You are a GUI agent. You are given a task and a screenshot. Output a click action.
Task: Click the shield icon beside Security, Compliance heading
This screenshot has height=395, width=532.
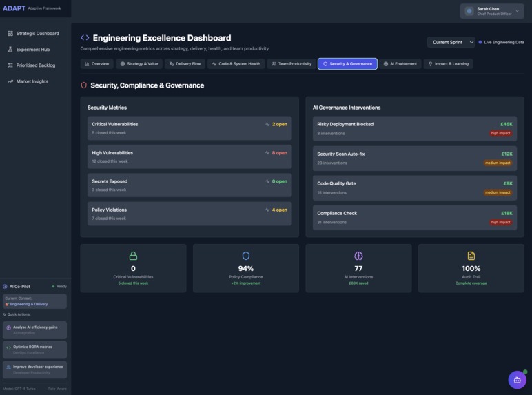coord(84,85)
